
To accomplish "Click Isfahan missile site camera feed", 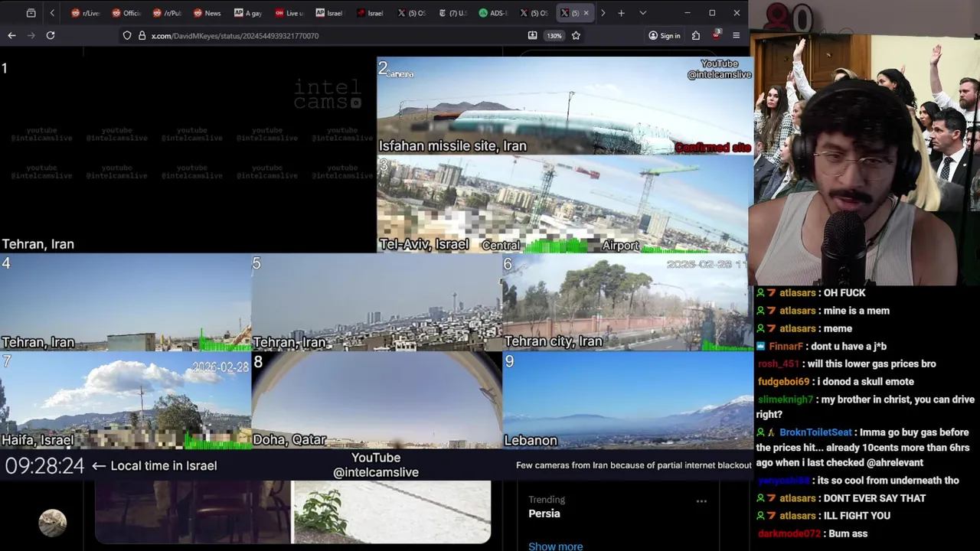I will [x=565, y=106].
